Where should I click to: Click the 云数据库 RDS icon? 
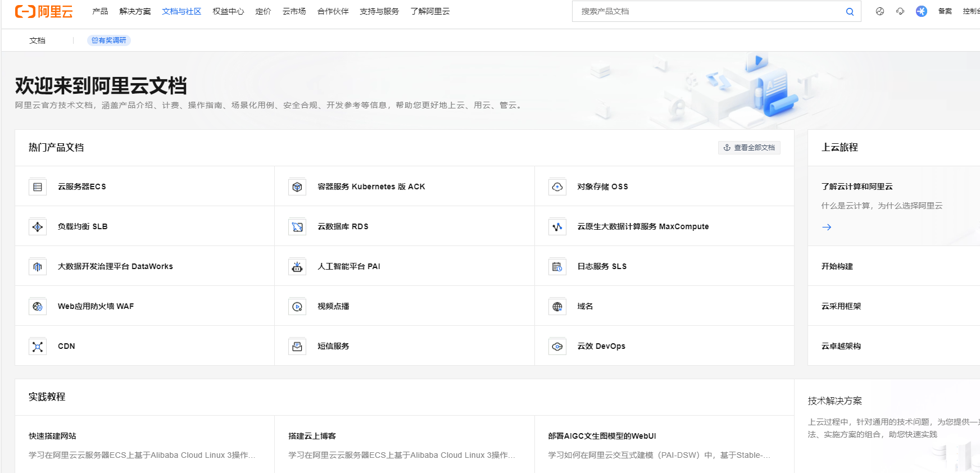click(x=297, y=227)
